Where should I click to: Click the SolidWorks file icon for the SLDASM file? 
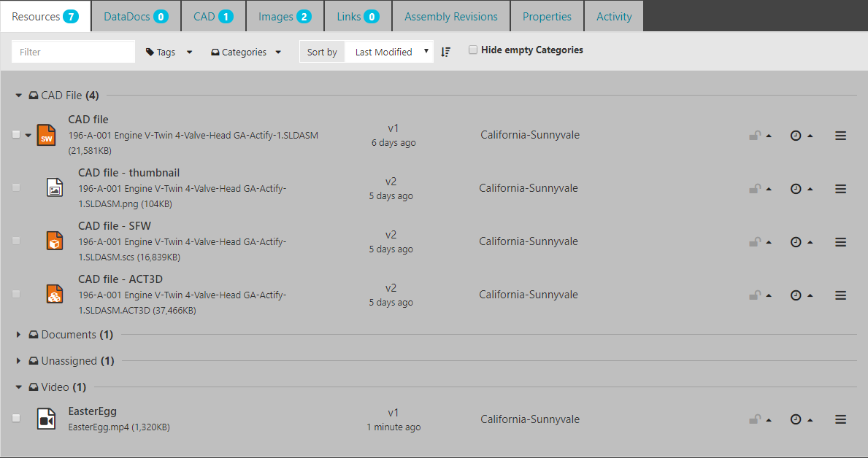click(x=46, y=135)
